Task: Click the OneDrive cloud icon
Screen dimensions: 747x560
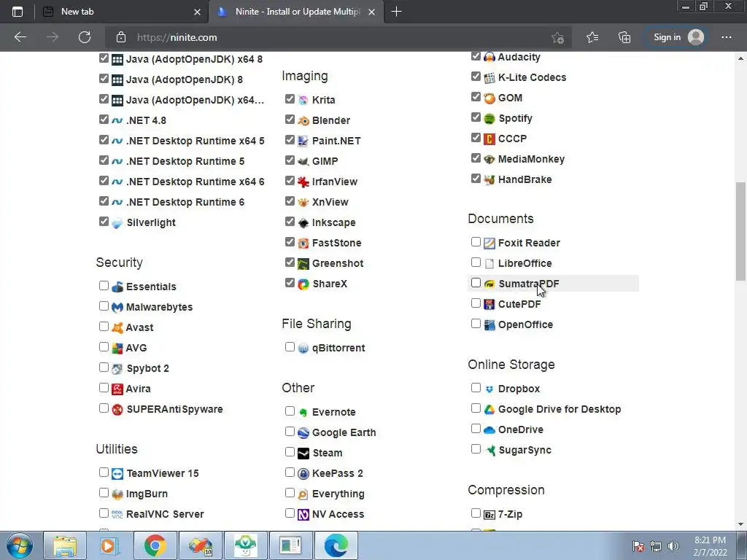Action: 489,430
